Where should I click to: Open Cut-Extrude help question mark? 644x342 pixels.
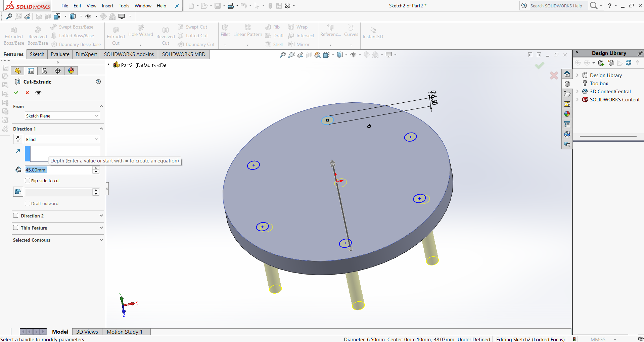(98, 82)
